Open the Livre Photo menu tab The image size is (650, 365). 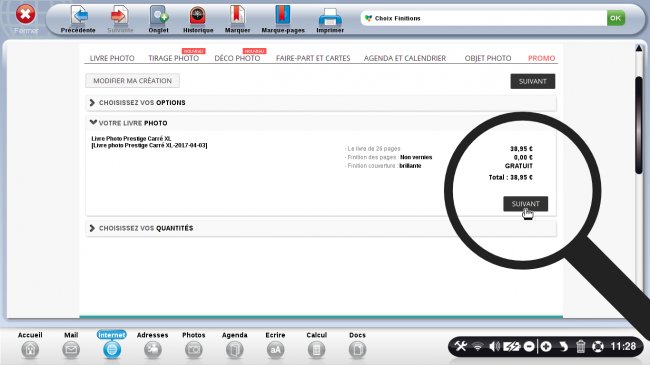(x=112, y=58)
